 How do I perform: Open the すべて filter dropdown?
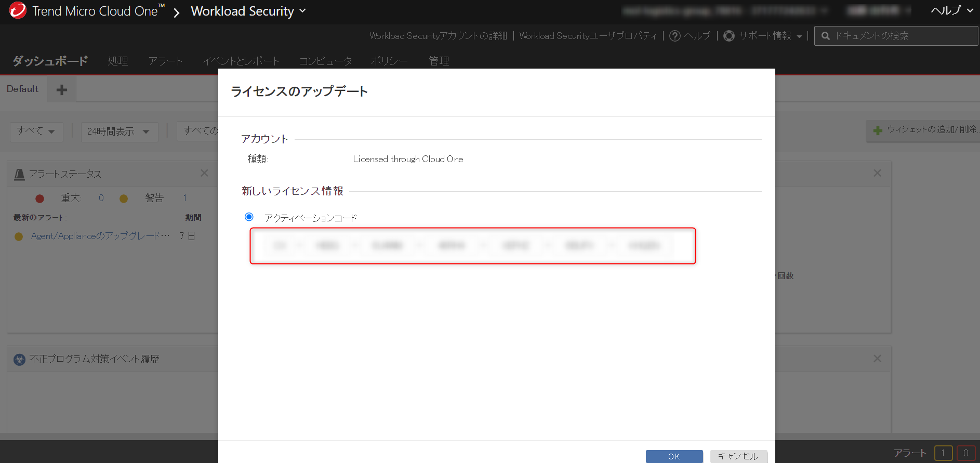(36, 131)
